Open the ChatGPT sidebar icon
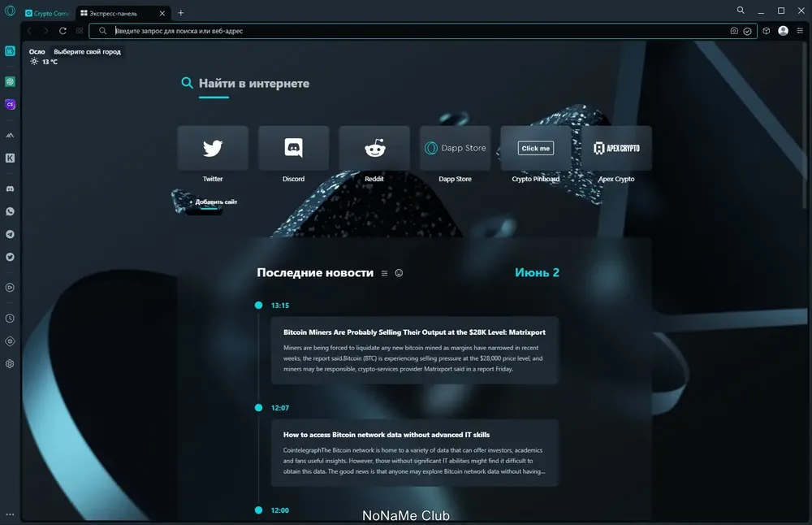The image size is (812, 525). point(10,81)
